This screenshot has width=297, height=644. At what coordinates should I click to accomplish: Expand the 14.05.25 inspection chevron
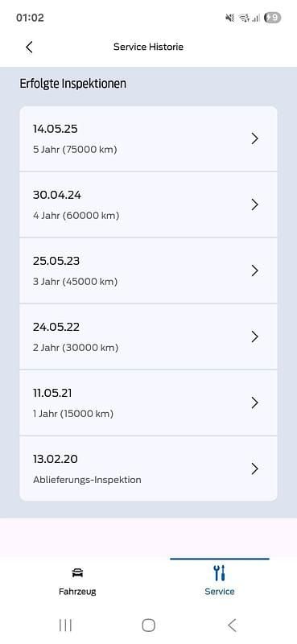(x=254, y=138)
